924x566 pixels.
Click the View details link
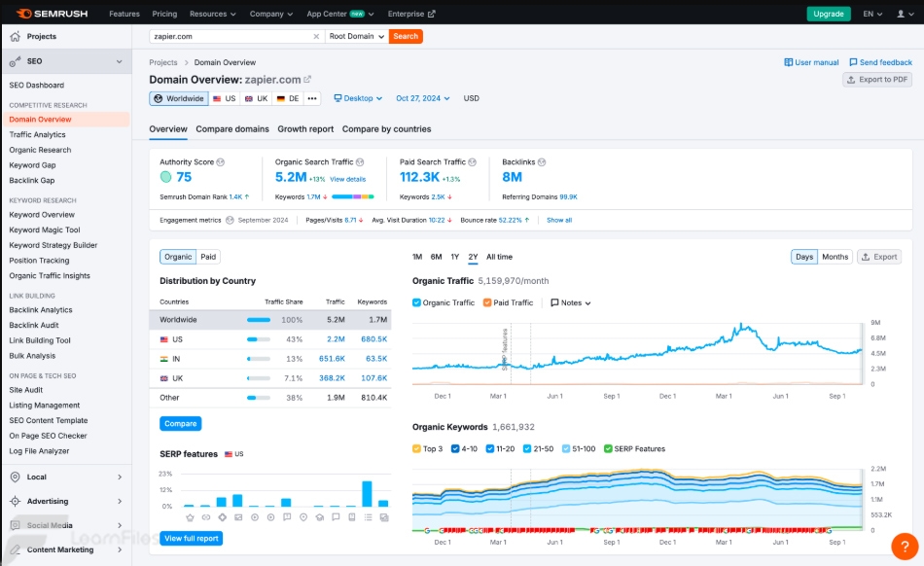pos(347,179)
